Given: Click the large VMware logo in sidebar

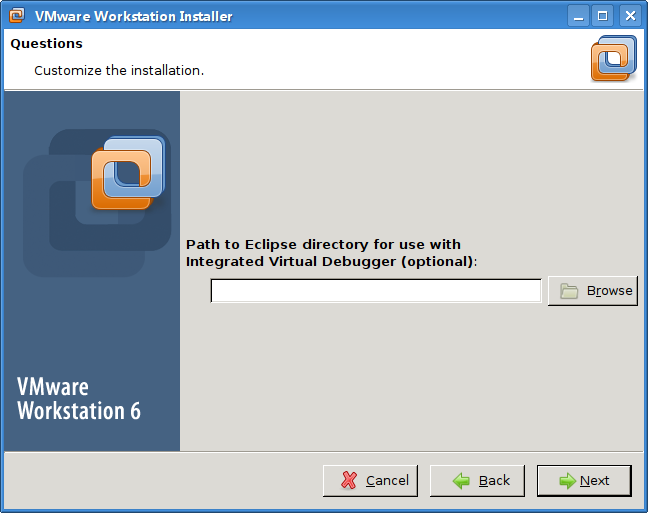Looking at the screenshot, I should pyautogui.click(x=128, y=172).
